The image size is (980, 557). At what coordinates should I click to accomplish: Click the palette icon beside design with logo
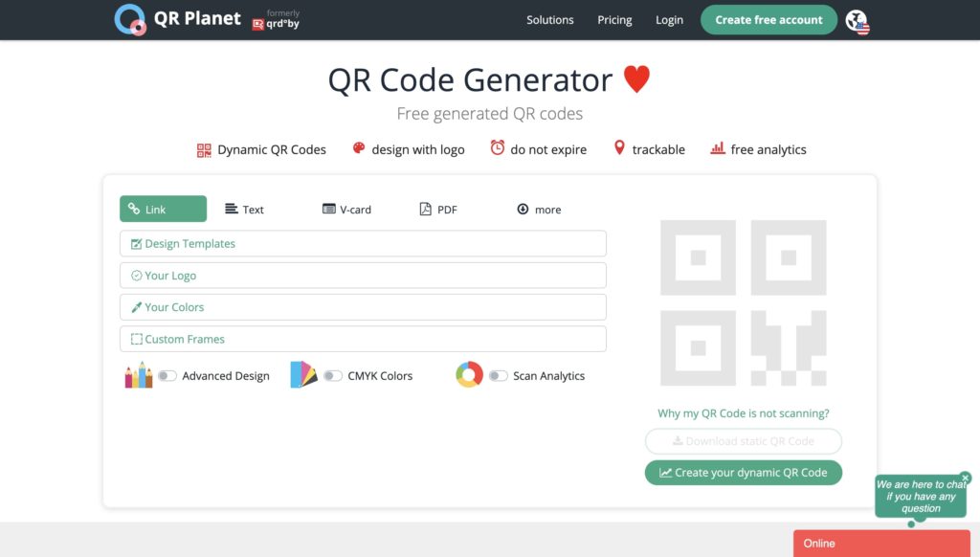pos(358,148)
